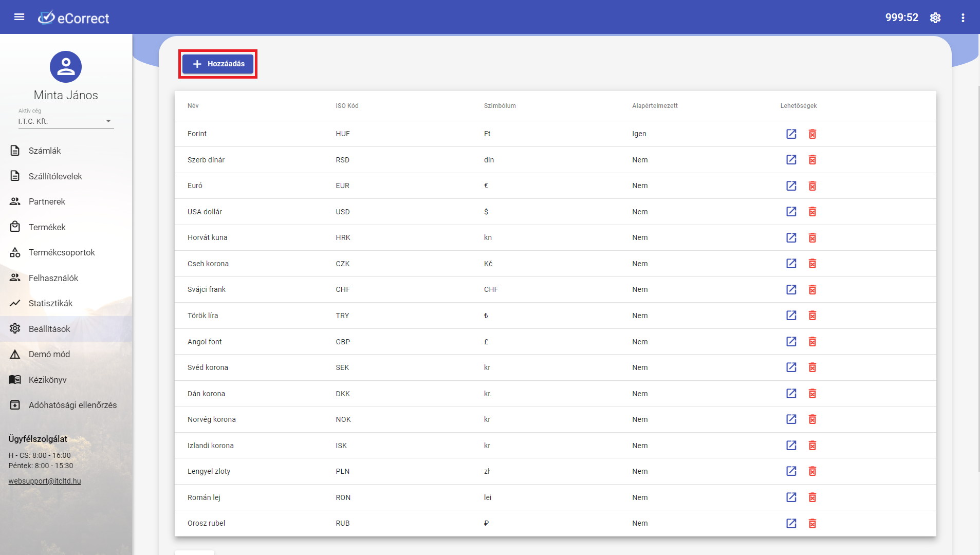Delete the Szerb dínár currency

click(812, 160)
